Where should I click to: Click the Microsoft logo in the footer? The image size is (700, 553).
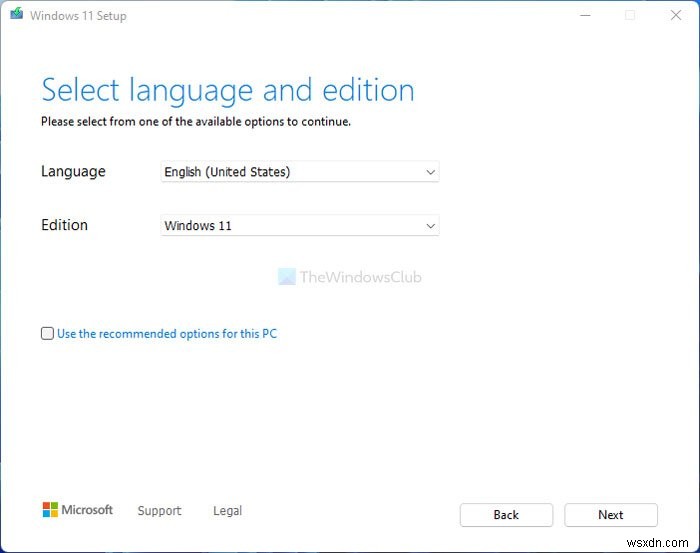coord(78,510)
